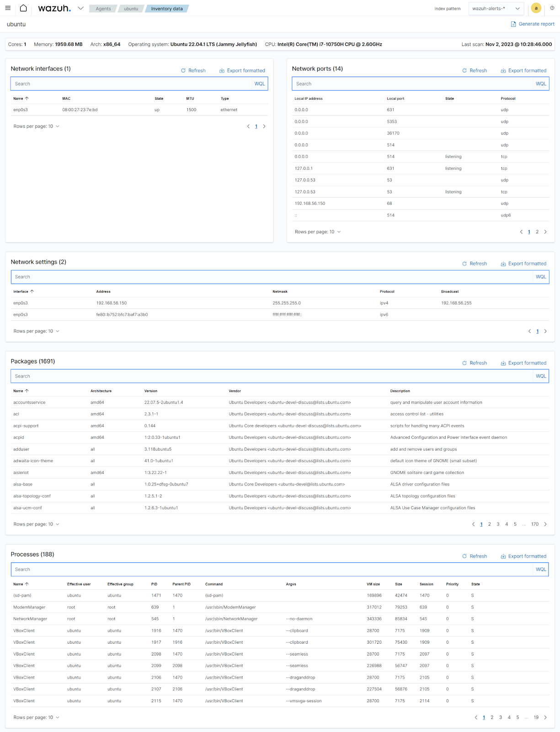Go to previous page of Network interfaces

[x=248, y=126]
